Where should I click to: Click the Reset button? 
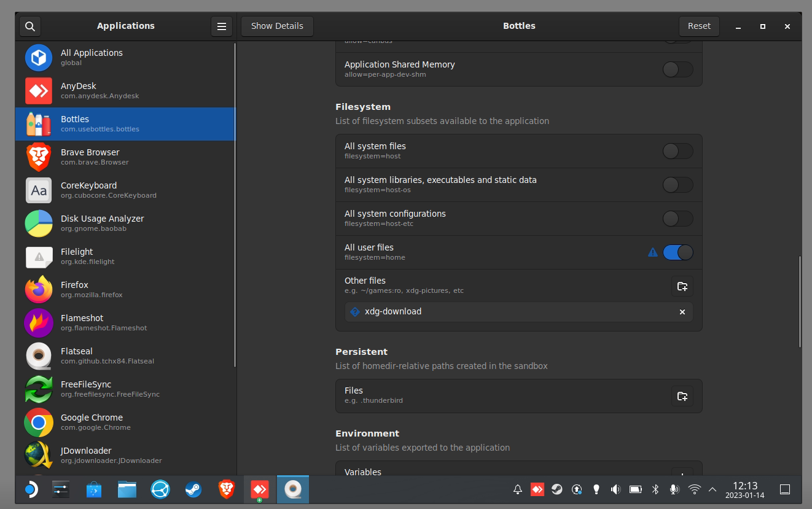(699, 26)
